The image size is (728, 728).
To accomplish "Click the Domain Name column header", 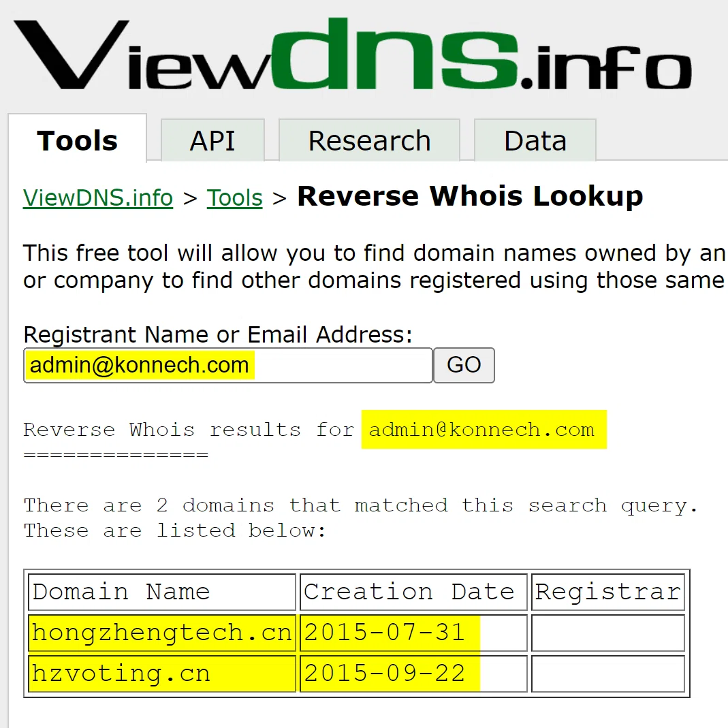I will point(162,592).
